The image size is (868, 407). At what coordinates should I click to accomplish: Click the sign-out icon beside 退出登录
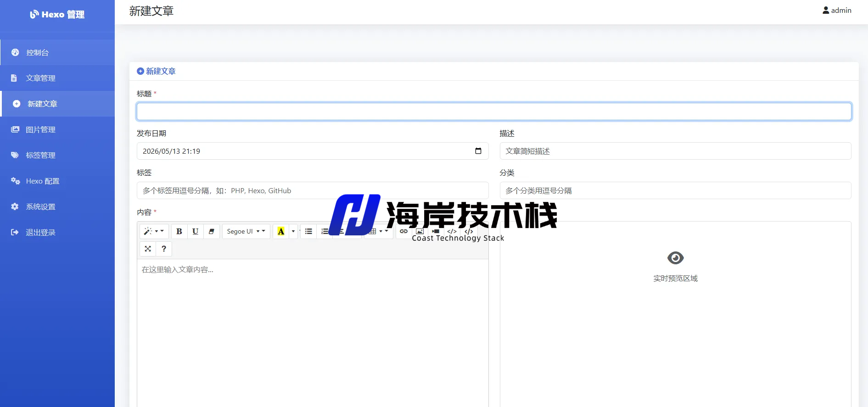[x=15, y=232]
